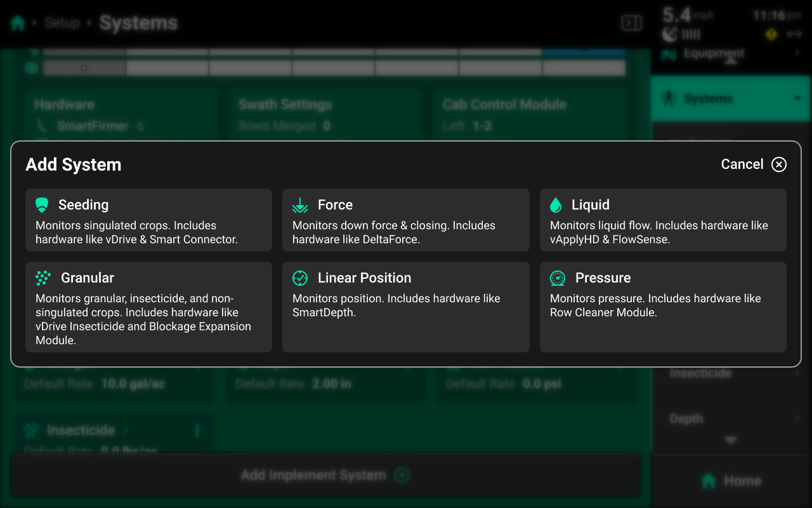Click the 5.4 mph speed readout
The height and width of the screenshot is (508, 812).
click(x=688, y=15)
